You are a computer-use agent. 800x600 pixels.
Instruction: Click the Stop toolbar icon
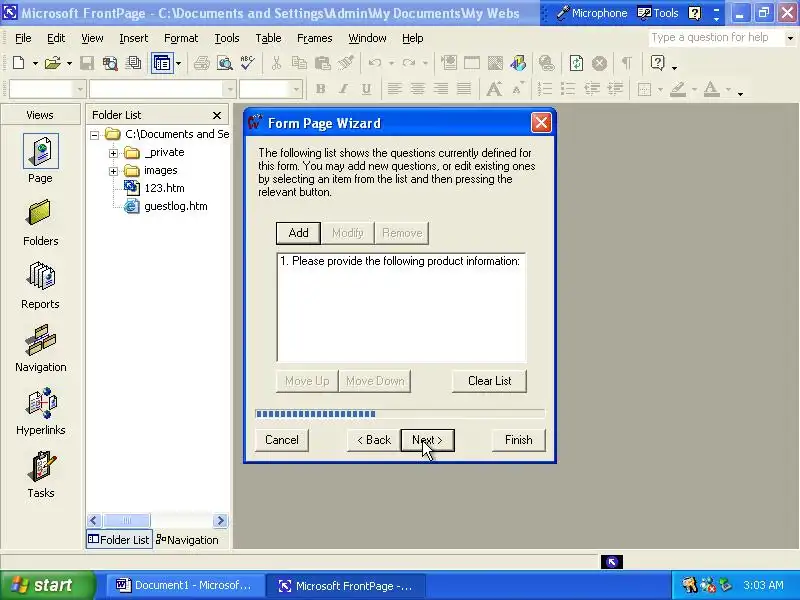(599, 63)
